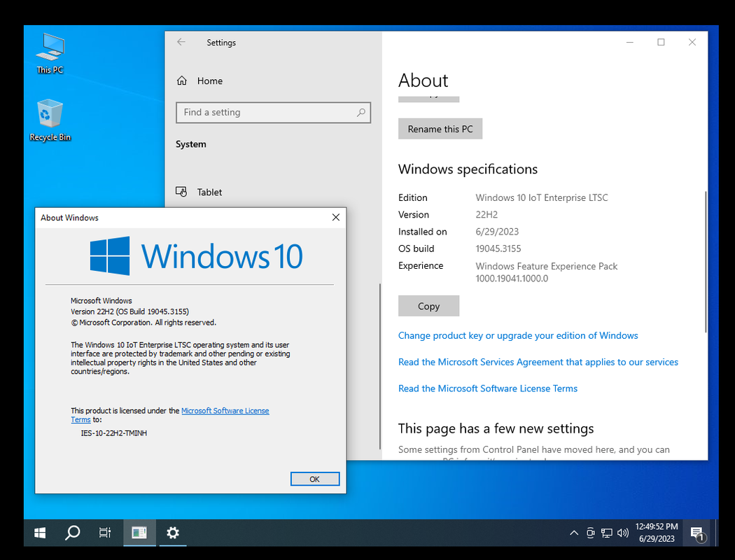Copy Windows specifications with Copy button
The image size is (735, 560).
tap(428, 306)
